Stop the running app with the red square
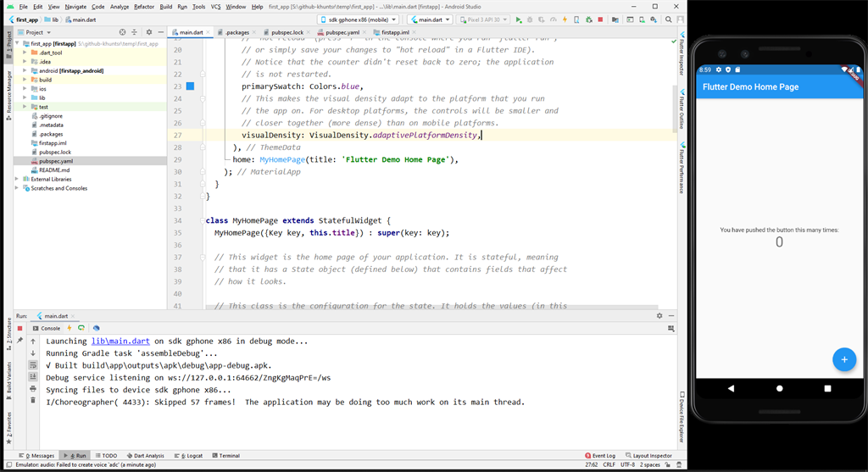 (600, 19)
